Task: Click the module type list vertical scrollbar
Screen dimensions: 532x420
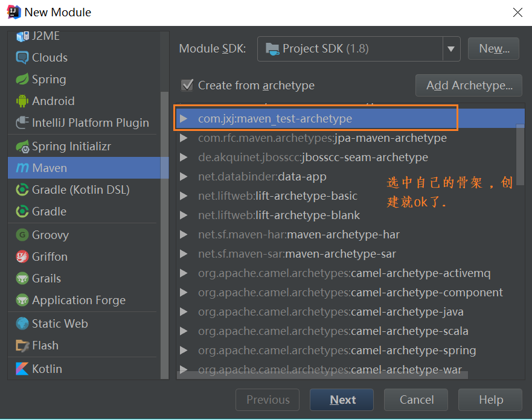Action: coord(165,234)
